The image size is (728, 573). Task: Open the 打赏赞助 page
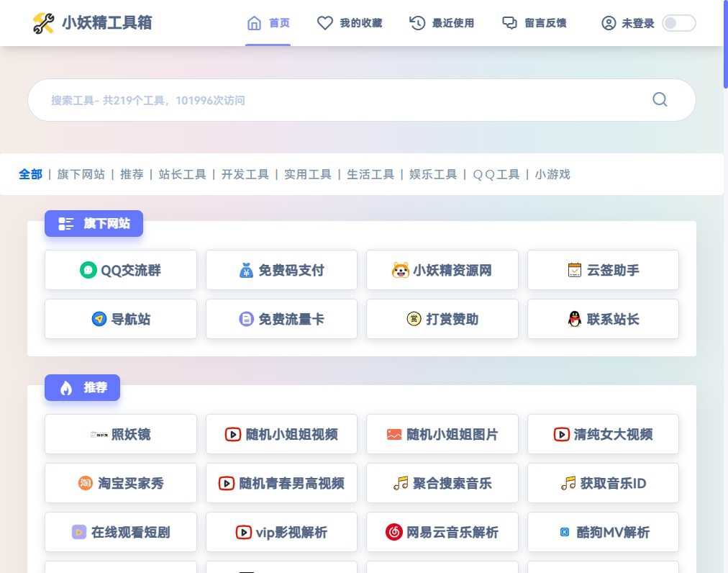(442, 319)
